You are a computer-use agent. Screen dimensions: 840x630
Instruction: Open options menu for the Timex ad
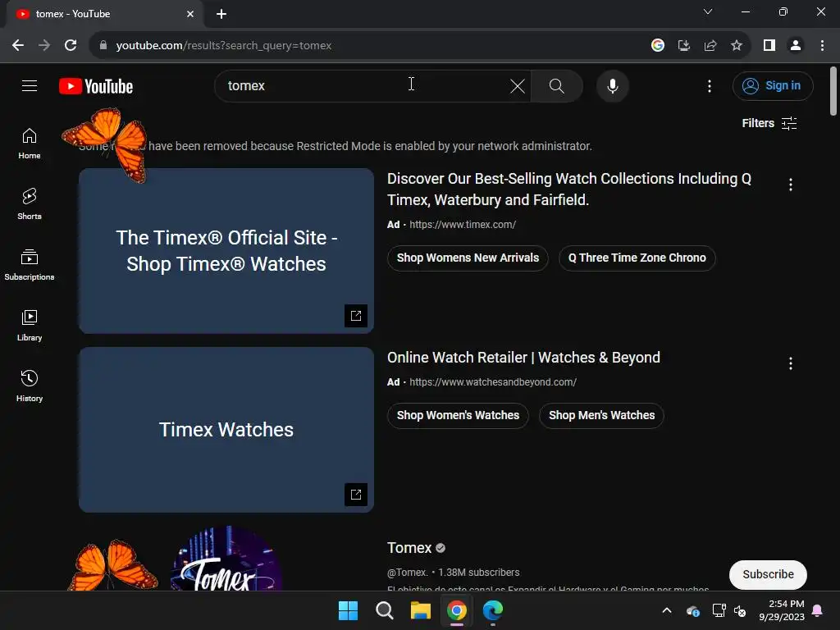point(791,185)
